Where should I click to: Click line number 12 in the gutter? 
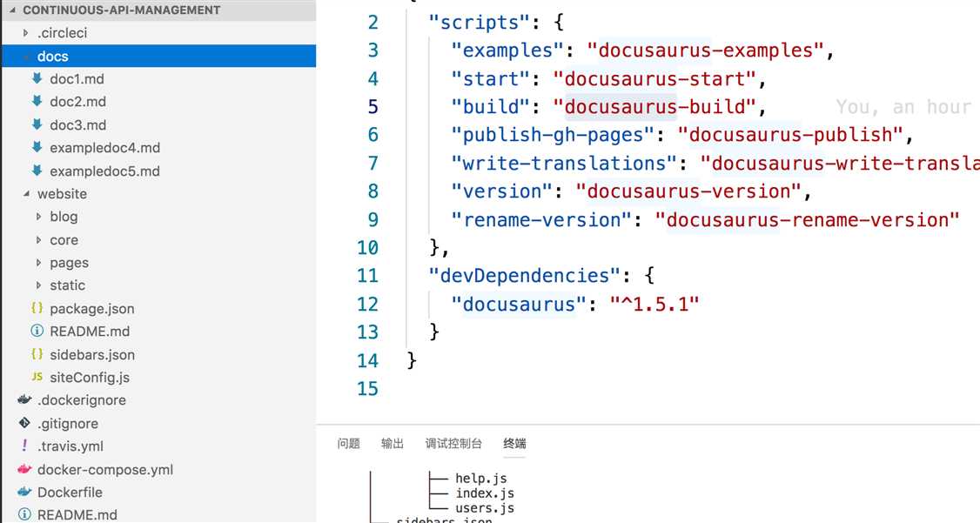click(x=367, y=305)
